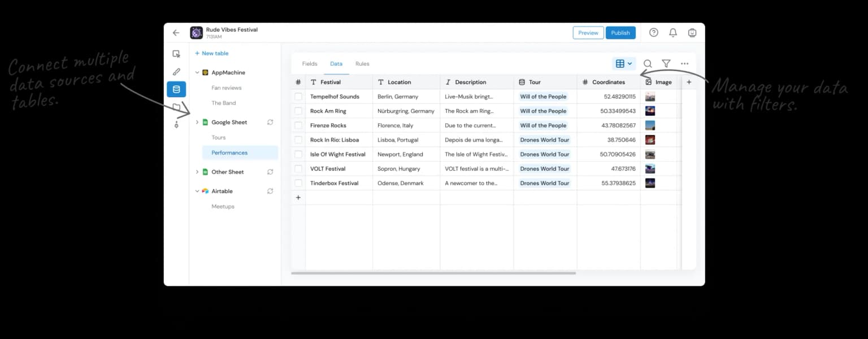This screenshot has height=339, width=868.
Task: Click the folder icon in the left sidebar
Action: coord(176,106)
